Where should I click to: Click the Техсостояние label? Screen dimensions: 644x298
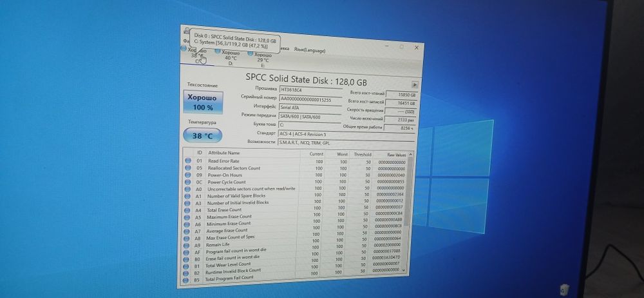pyautogui.click(x=202, y=85)
